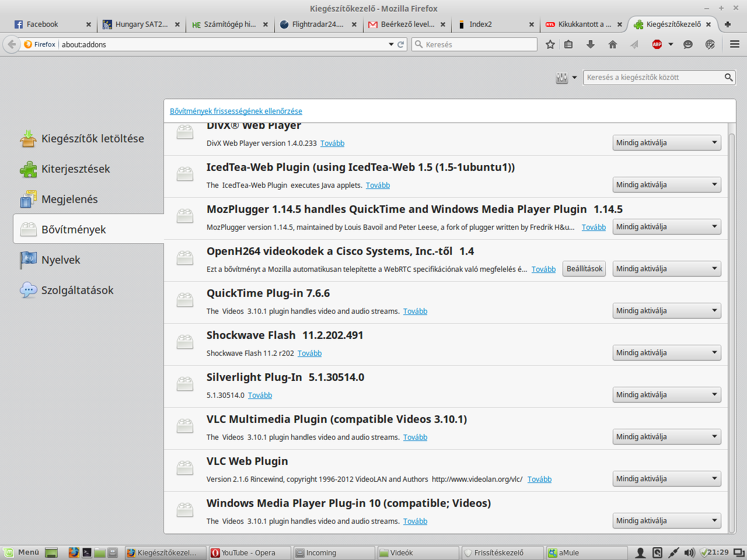Screen dimensions: 747x560
Task: Open the Szolgáltatások category
Action: 88,290
